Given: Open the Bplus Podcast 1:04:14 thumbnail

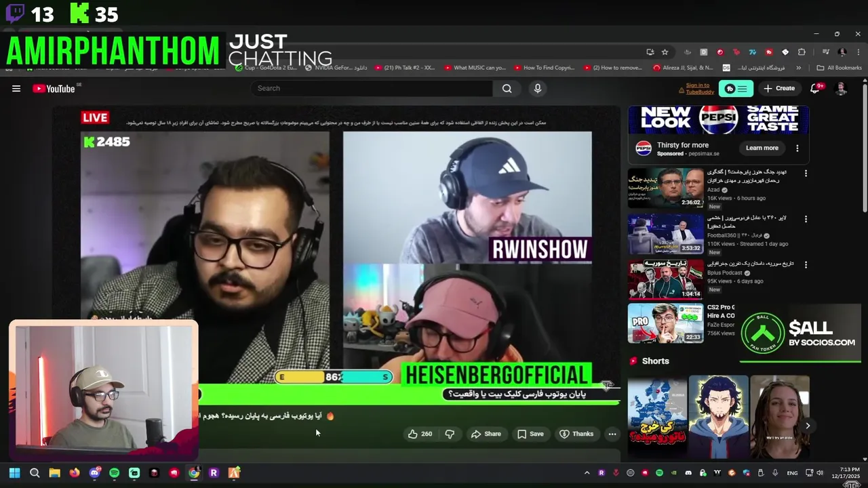Looking at the screenshot, I should 666,279.
